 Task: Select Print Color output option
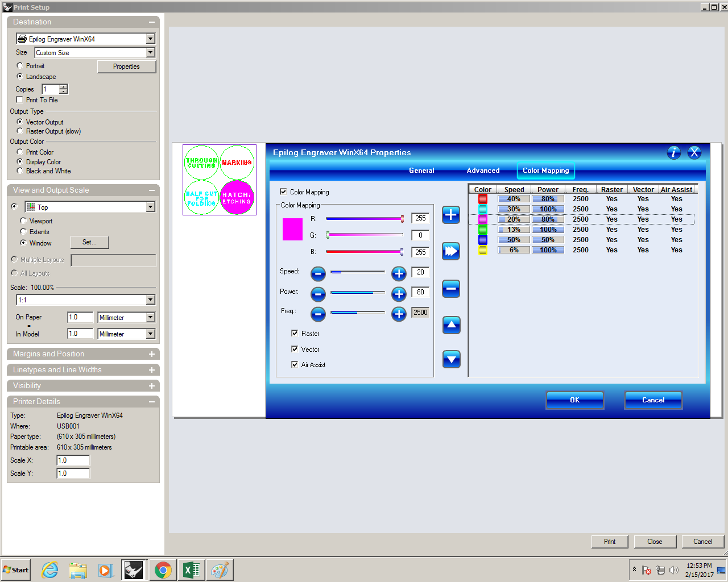[x=20, y=152]
